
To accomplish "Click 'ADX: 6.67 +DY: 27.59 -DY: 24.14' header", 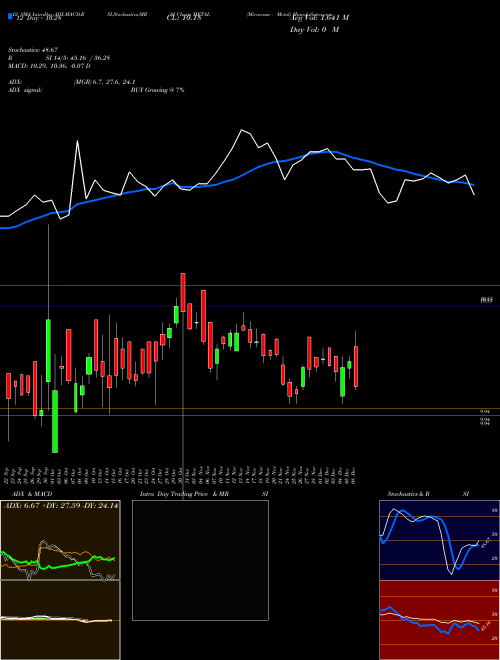I will 61,506.
